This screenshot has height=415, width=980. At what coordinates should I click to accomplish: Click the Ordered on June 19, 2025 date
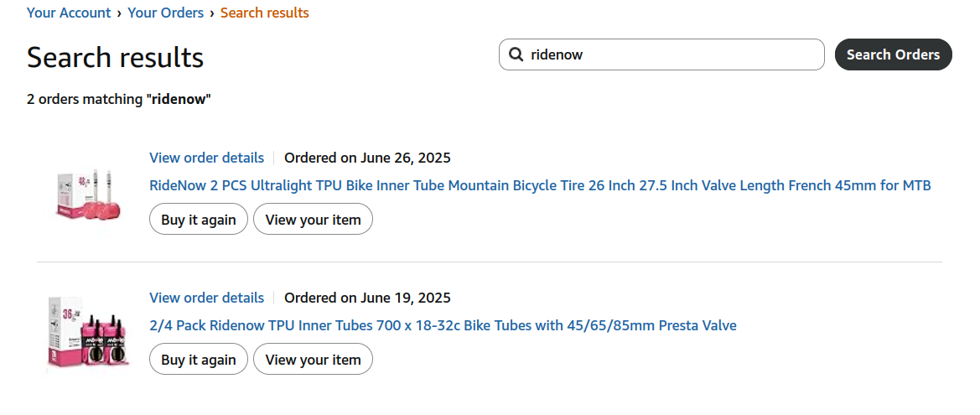tap(367, 298)
